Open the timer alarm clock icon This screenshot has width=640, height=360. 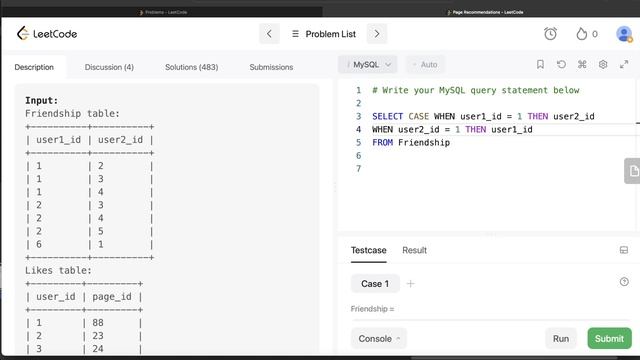(550, 34)
